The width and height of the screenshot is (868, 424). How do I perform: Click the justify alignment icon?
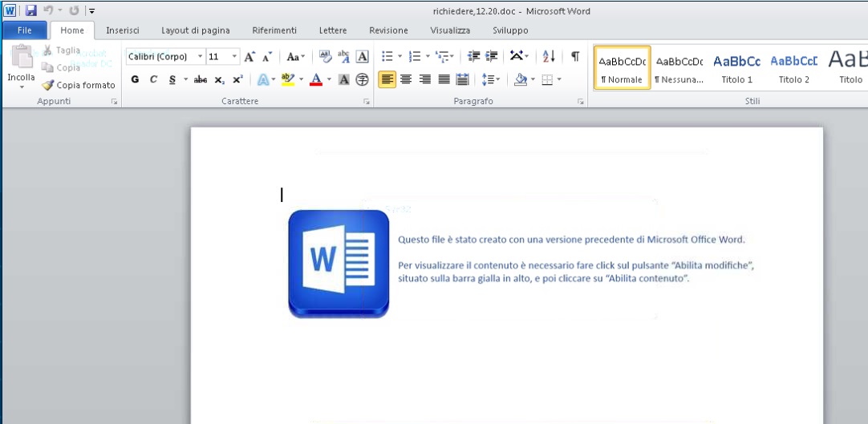pos(444,79)
